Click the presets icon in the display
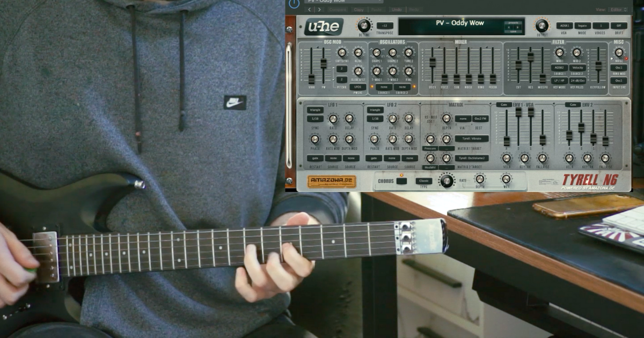Image resolution: width=644 pixels, height=338 pixels. pyautogui.click(x=514, y=24)
